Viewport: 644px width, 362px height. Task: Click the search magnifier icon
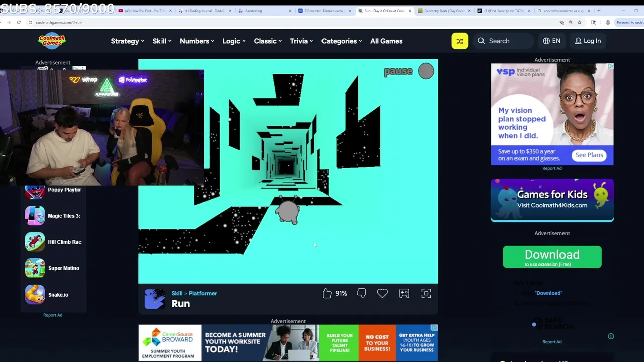[x=481, y=41]
